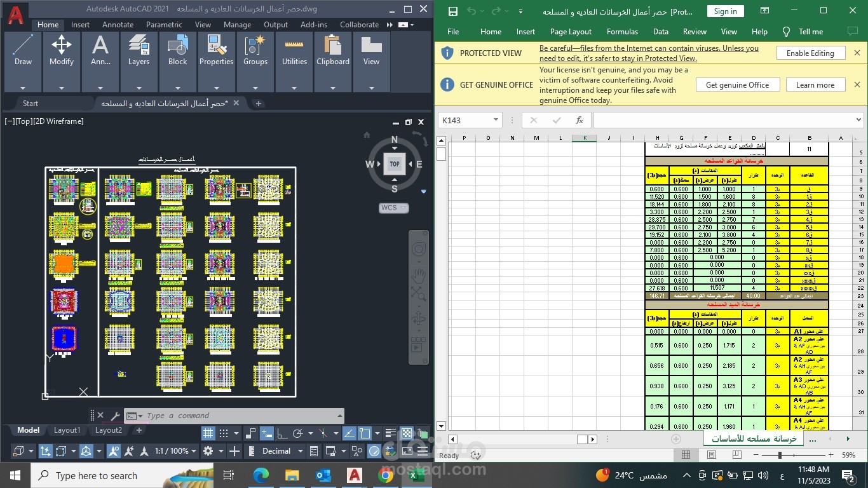Click the Zoom Extents navigation bar icon

pyautogui.click(x=418, y=294)
